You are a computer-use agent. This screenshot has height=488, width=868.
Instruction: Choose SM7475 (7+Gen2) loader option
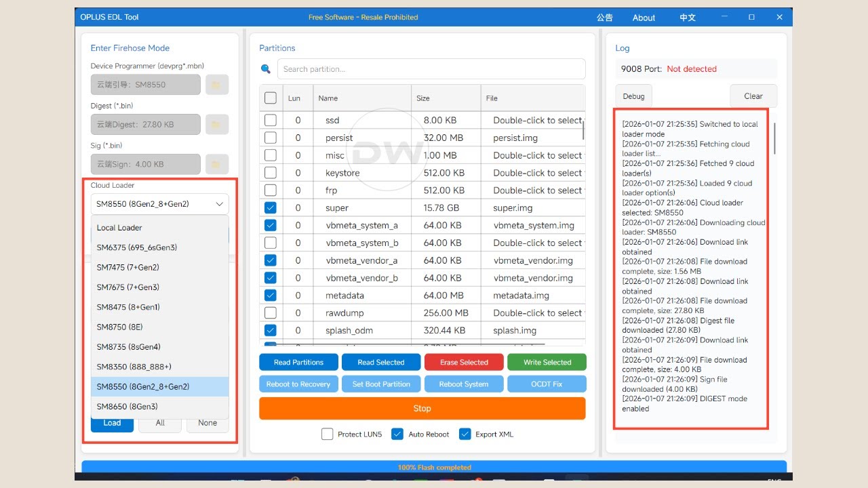tap(160, 268)
